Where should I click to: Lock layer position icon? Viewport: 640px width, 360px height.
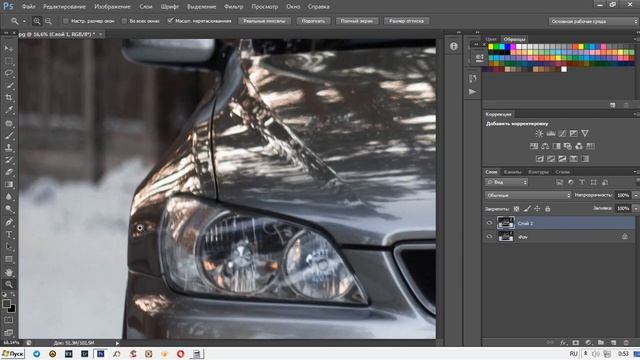pos(537,209)
